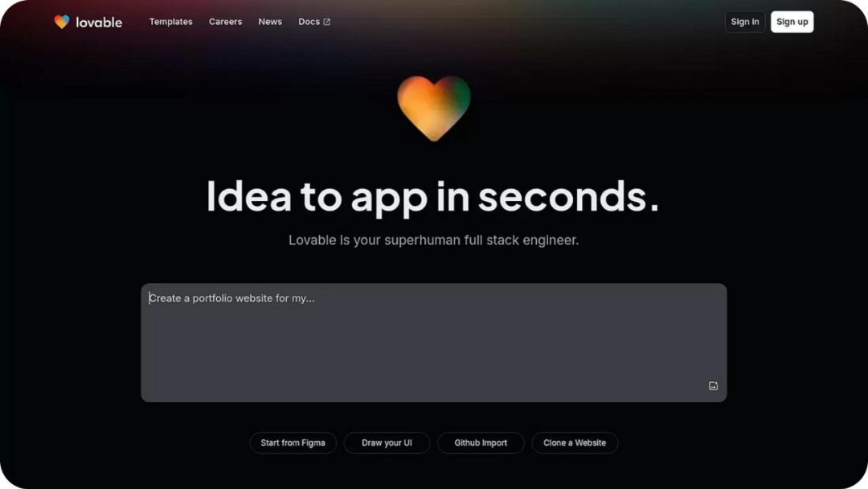868x489 pixels.
Task: Click the large gradient heart graphic
Action: point(434,108)
